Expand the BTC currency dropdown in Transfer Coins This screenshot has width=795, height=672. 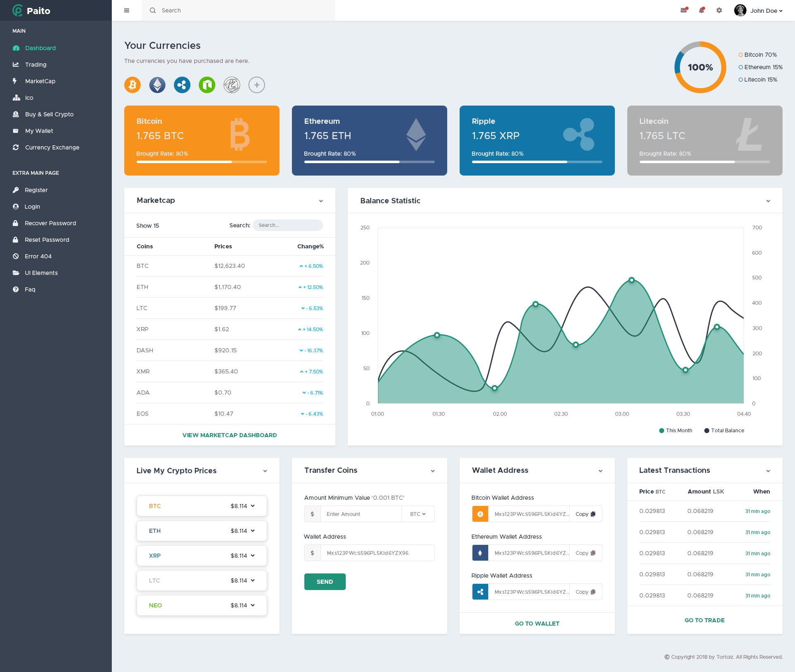click(x=417, y=514)
